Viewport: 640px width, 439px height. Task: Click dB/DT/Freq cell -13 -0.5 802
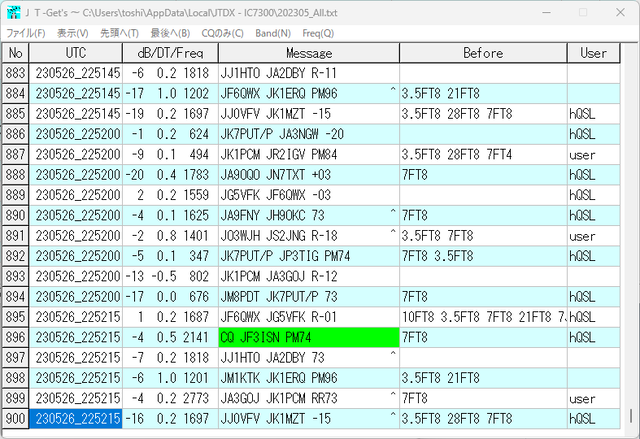(x=171, y=277)
